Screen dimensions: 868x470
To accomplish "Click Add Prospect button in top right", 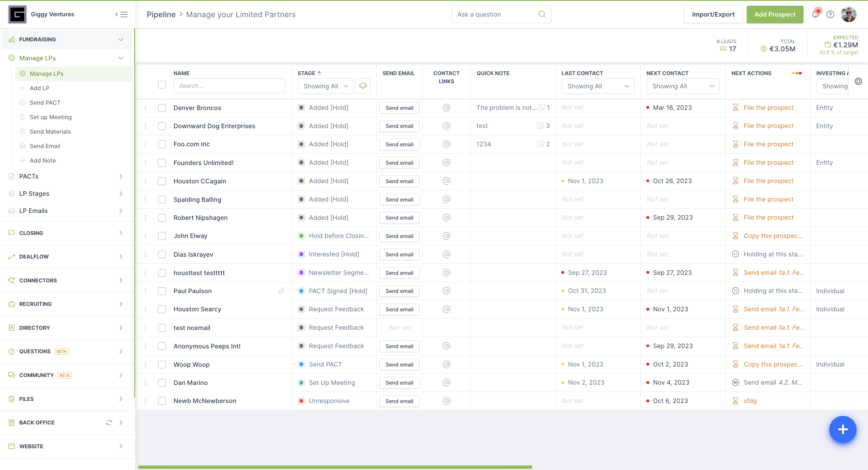I will pyautogui.click(x=775, y=14).
